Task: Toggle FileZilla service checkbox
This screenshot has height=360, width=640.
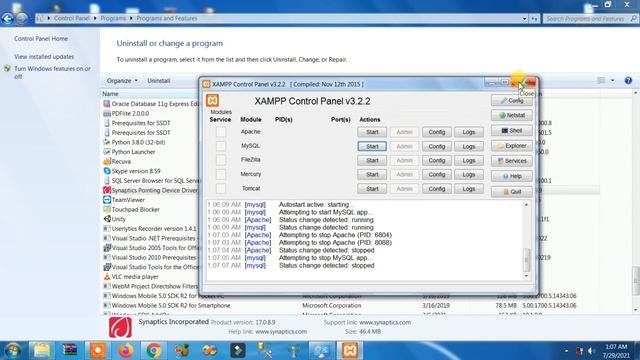Action: [x=221, y=160]
